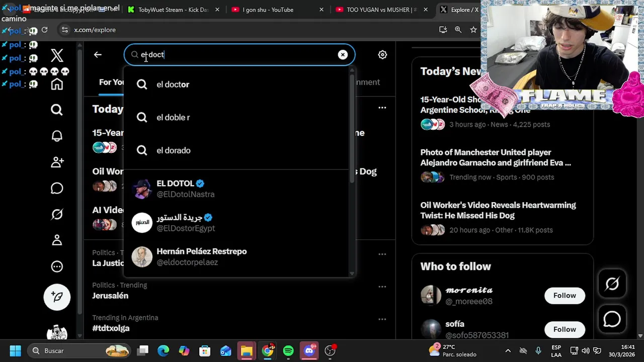Screen dimensions: 644x362
Task: Reload the page with browser refresh button
Action: (44, 30)
